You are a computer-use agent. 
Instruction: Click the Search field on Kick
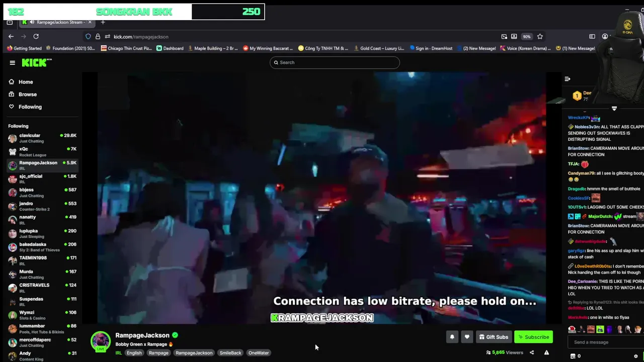[335, 62]
